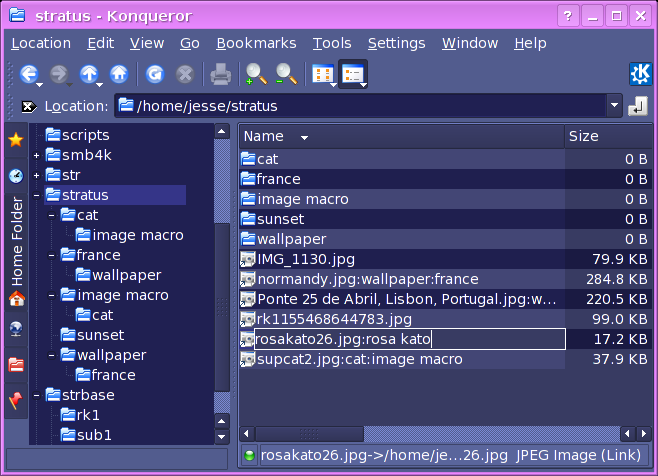Open the View menu
This screenshot has height=476, width=658.
click(147, 43)
